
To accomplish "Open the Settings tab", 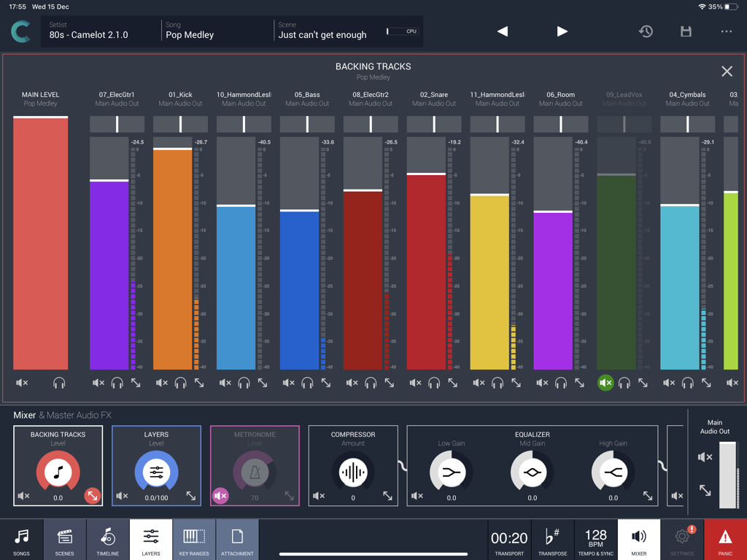I will pyautogui.click(x=681, y=539).
